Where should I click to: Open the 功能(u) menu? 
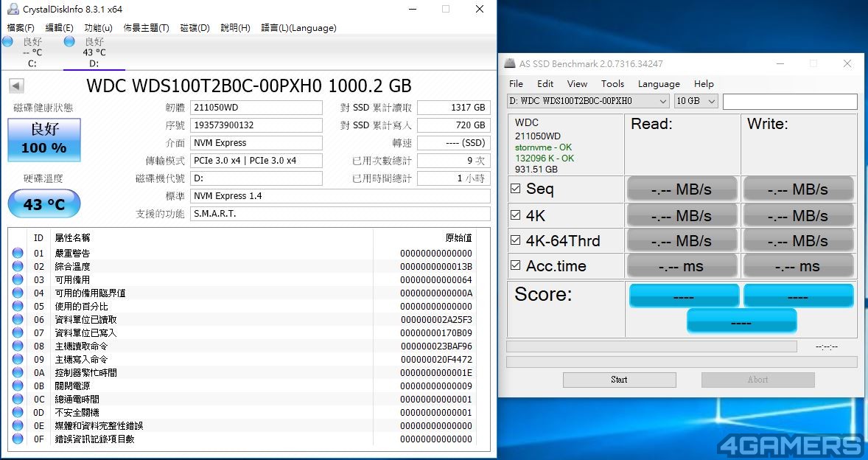[98, 28]
